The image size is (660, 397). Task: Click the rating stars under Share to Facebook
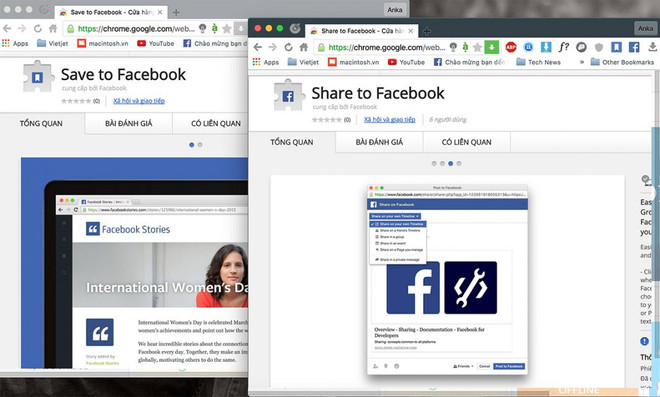coord(327,120)
